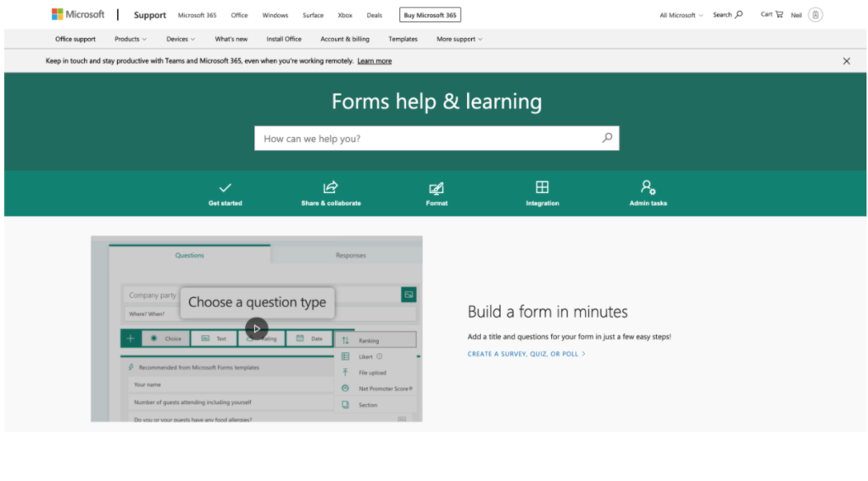868x481 pixels.
Task: Follow the Create a survey, quiz, or poll link
Action: point(526,354)
